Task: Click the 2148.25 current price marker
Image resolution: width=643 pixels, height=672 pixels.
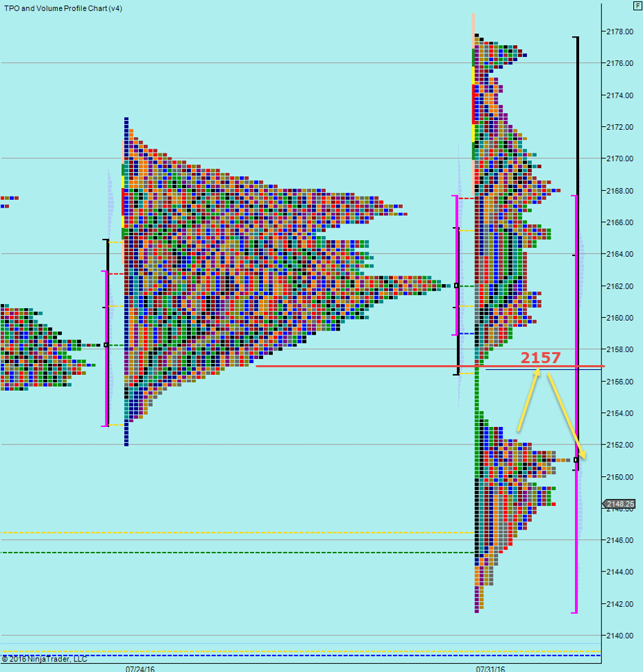Action: (620, 504)
